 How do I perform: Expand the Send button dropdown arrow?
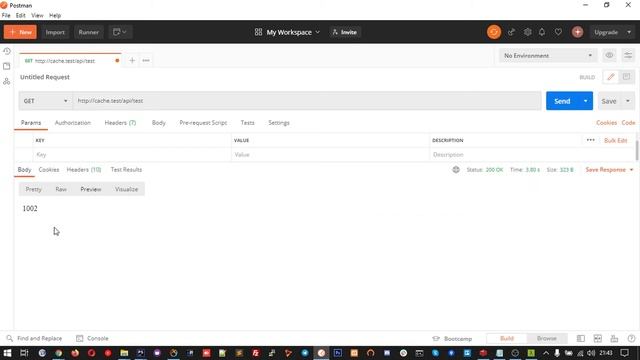click(x=585, y=101)
